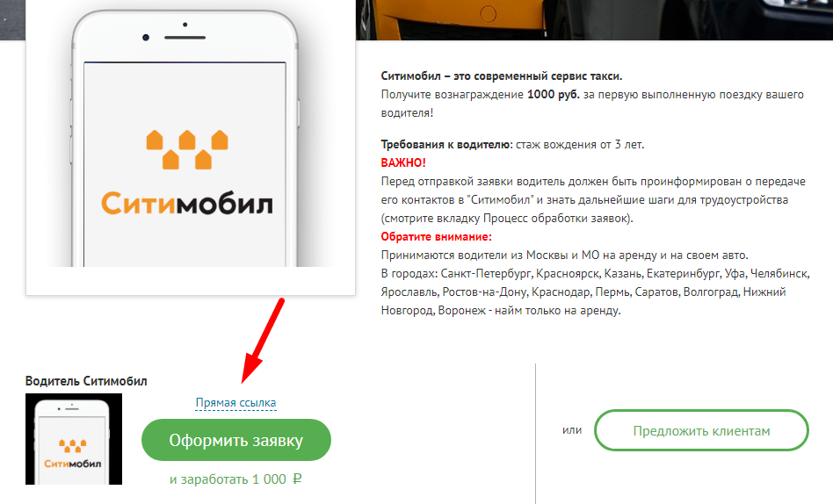Click the front camera dot on large phone
The height and width of the screenshot is (504, 833).
tap(146, 37)
